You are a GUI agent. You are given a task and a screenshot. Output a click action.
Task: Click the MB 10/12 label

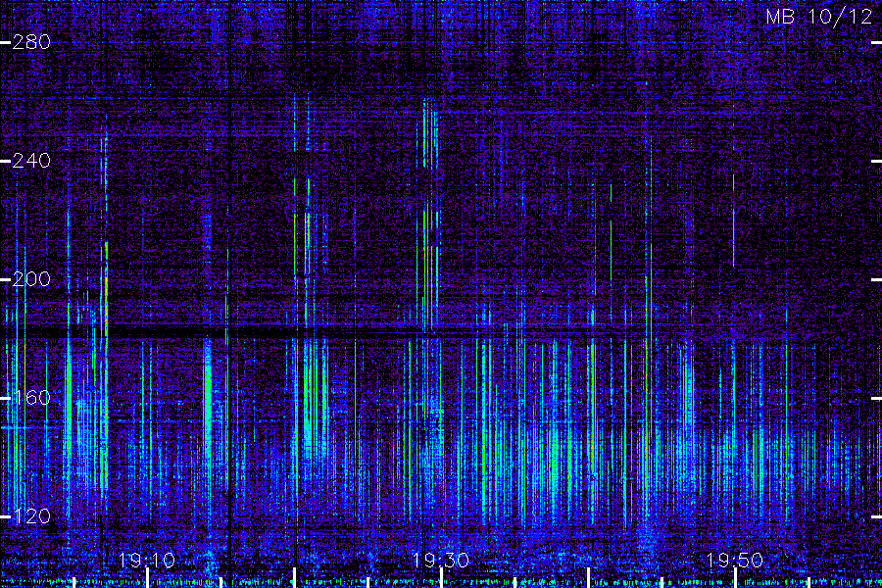coord(819,17)
